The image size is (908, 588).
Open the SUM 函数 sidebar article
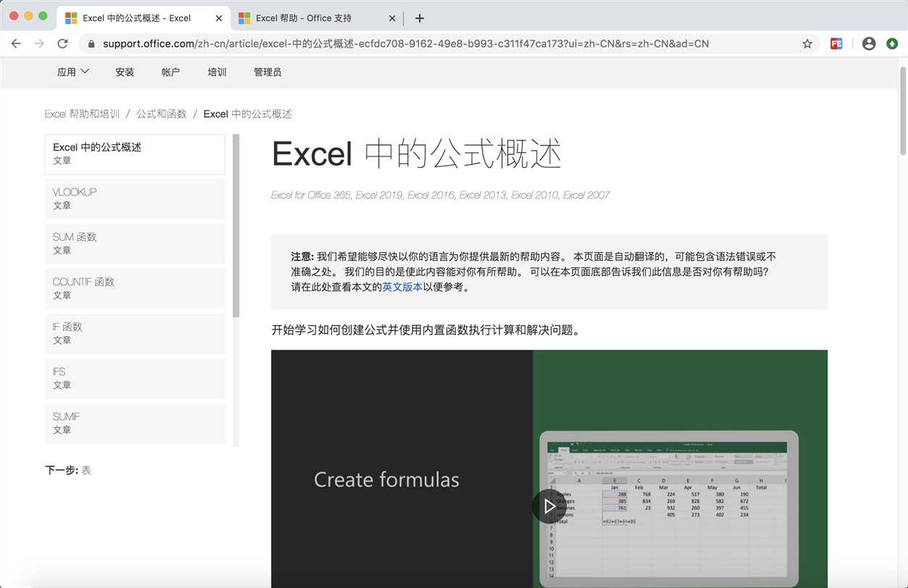coord(135,243)
